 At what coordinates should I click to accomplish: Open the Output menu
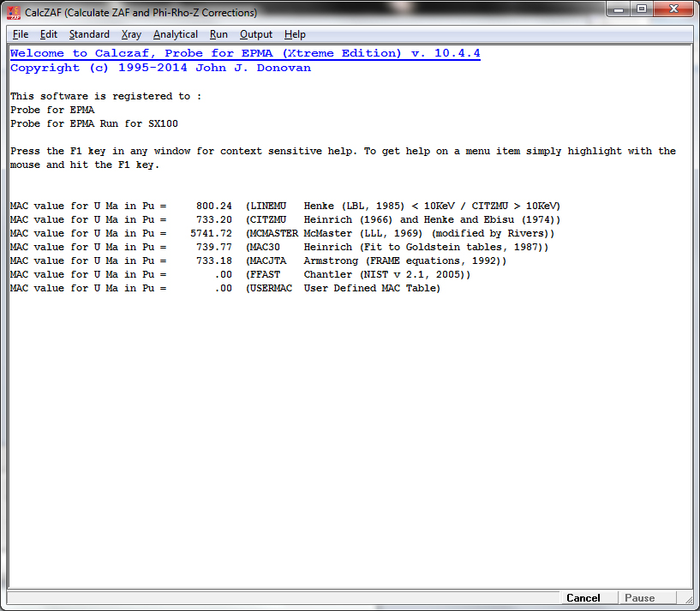tap(256, 34)
